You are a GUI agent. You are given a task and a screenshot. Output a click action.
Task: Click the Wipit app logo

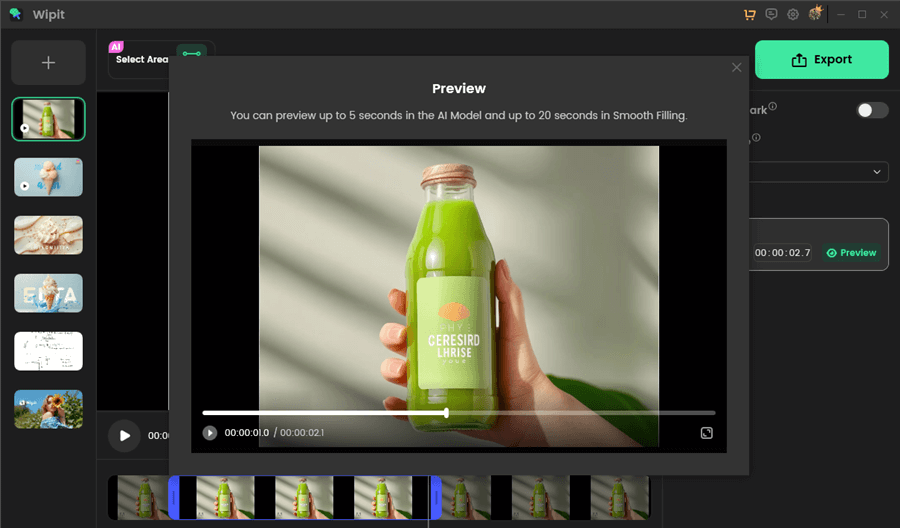click(x=15, y=14)
